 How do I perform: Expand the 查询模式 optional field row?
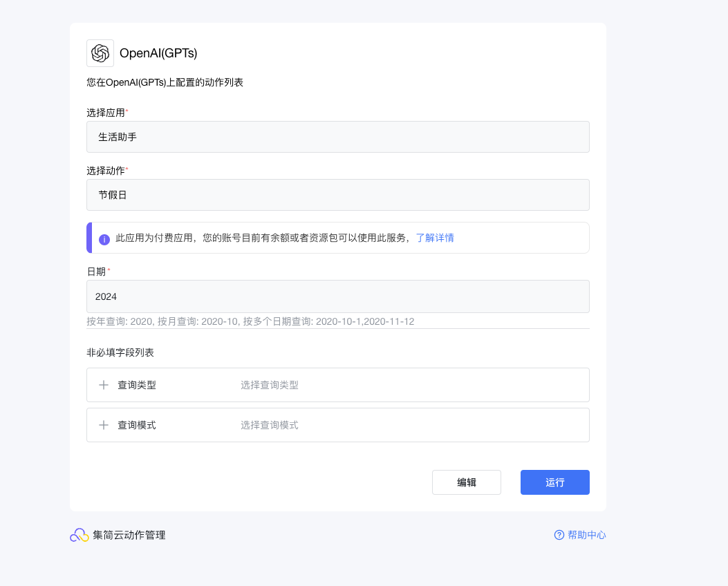coord(338,425)
